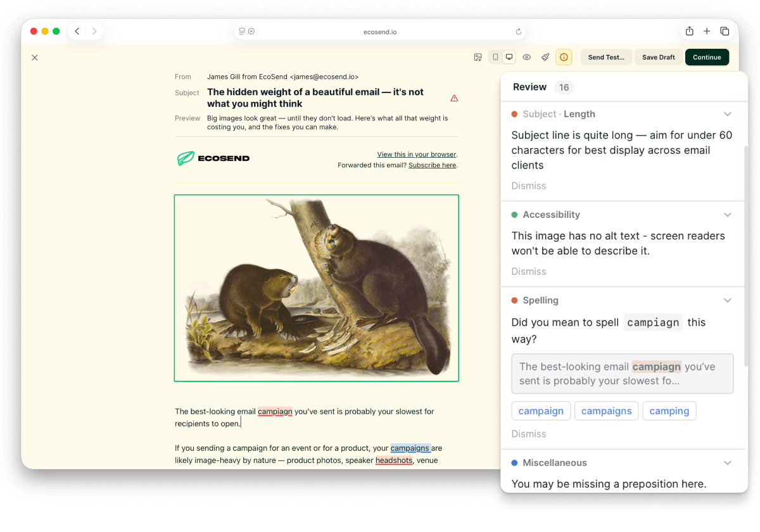Open a new browser tab
Image resolution: width=760 pixels, height=532 pixels.
[707, 31]
